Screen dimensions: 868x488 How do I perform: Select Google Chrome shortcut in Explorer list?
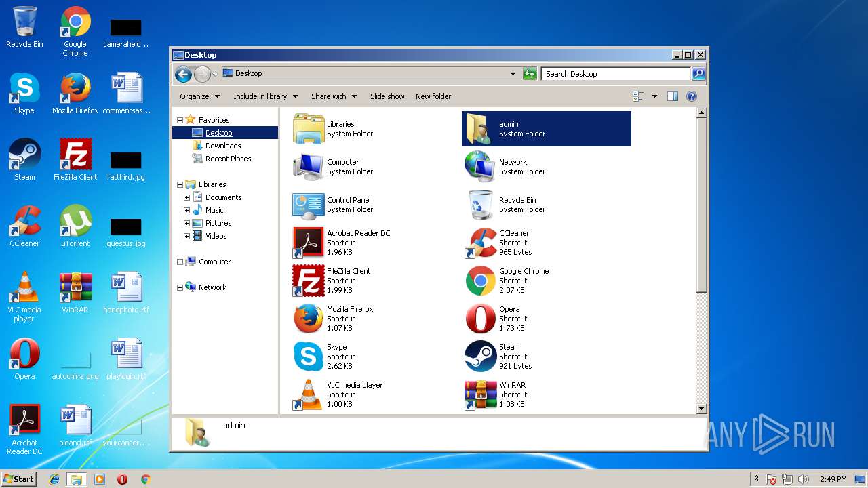(507, 281)
